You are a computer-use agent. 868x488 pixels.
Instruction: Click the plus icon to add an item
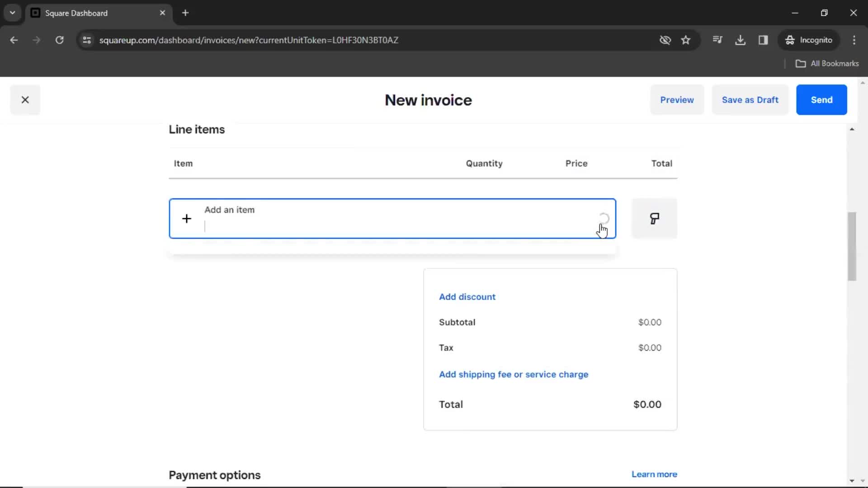(x=187, y=219)
